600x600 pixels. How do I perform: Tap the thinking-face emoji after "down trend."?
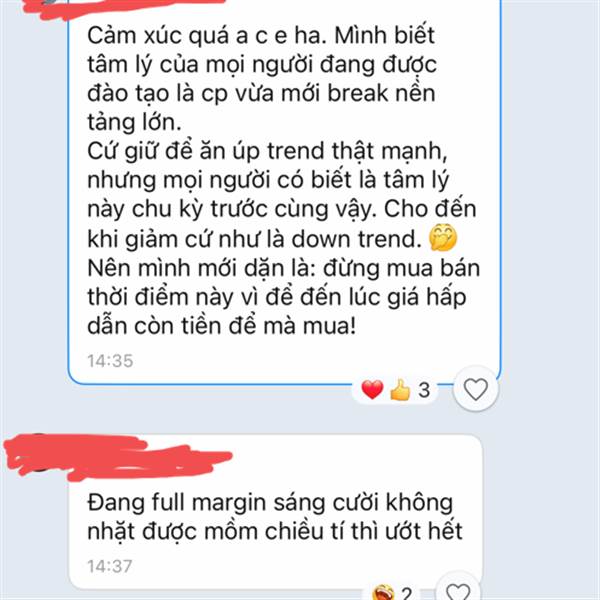443,238
